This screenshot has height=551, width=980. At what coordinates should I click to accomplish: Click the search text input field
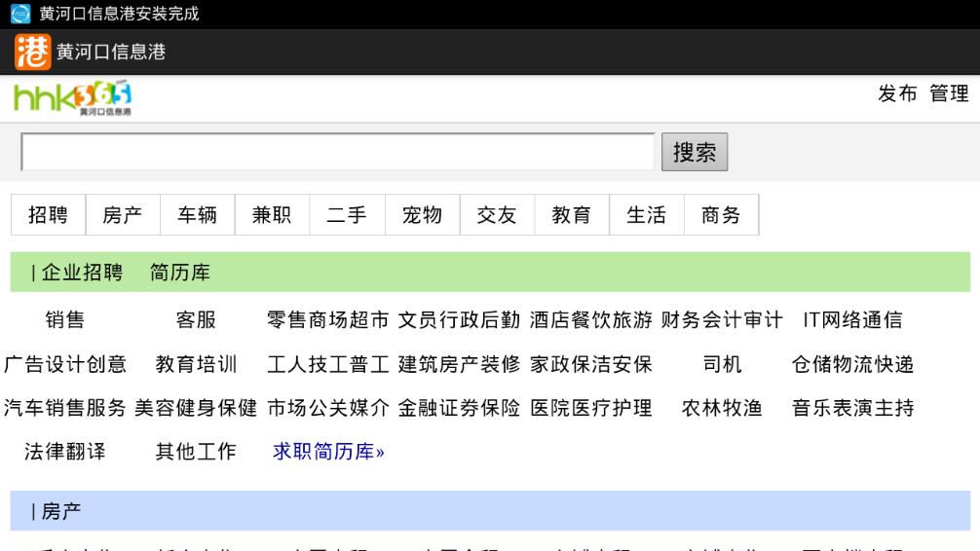337,152
